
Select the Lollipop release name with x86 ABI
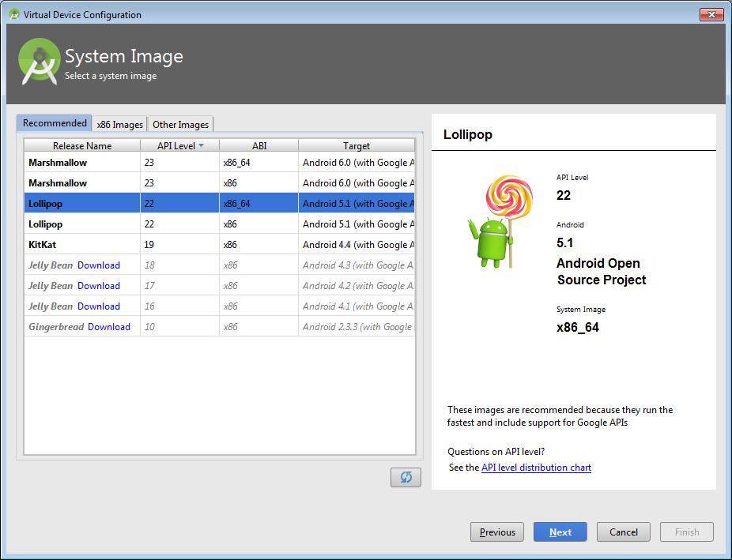45,224
